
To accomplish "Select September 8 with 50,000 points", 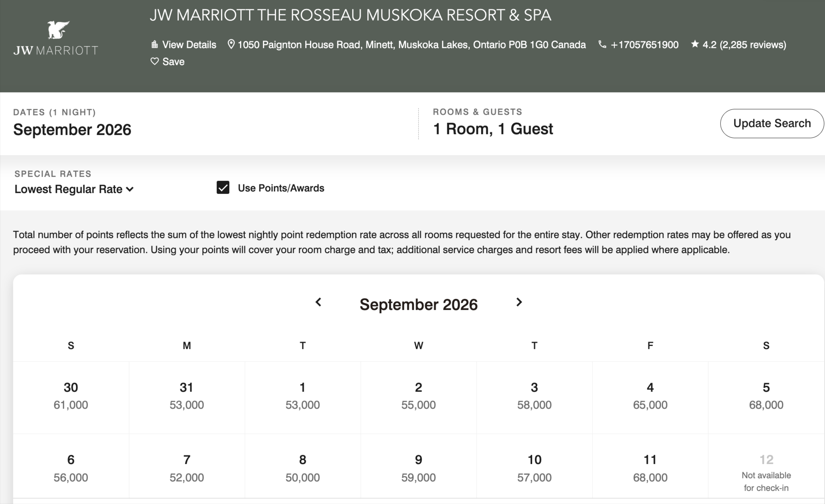I will tap(302, 468).
